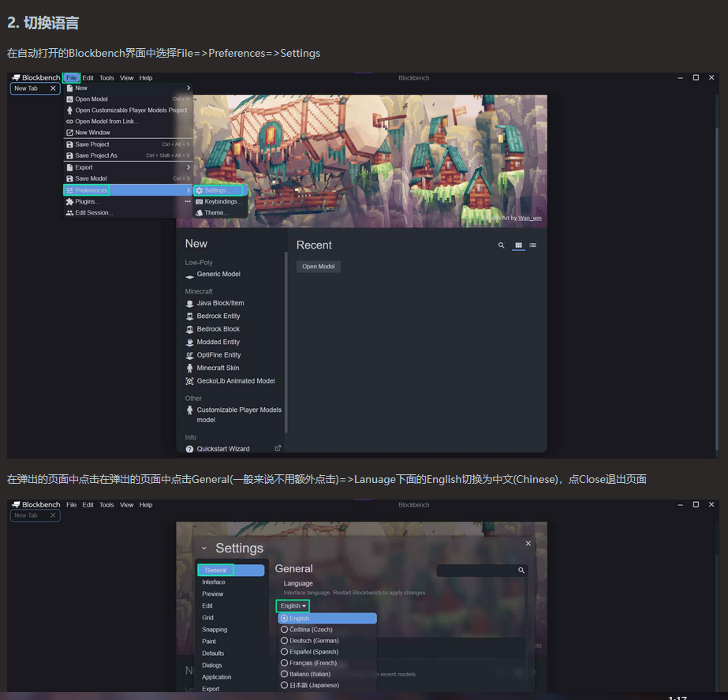Click the Bedrock Block format icon

point(189,329)
